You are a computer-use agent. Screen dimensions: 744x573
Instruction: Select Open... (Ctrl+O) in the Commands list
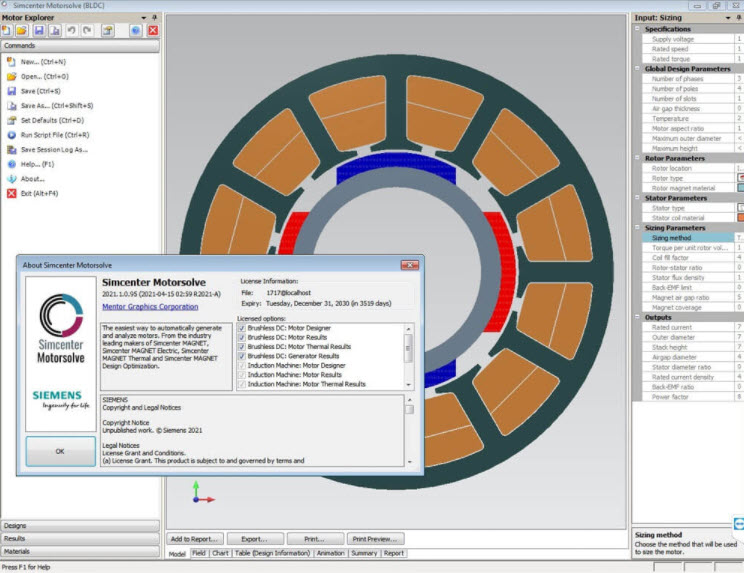[45, 76]
